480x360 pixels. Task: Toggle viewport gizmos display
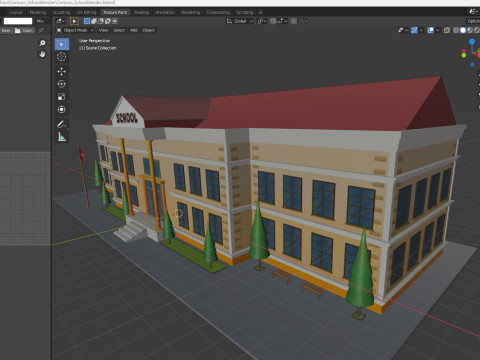tap(414, 30)
